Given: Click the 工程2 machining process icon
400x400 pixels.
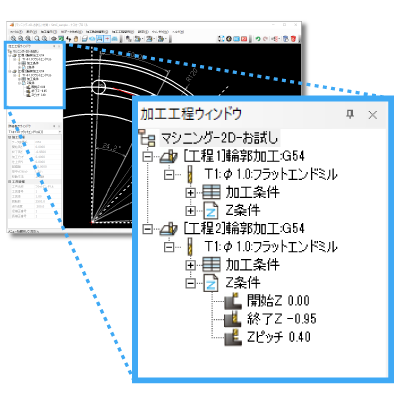Looking at the screenshot, I should click(169, 229).
